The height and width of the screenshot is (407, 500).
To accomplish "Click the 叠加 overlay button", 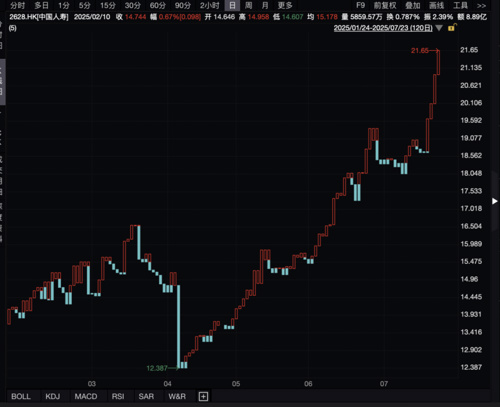I will click(413, 5).
